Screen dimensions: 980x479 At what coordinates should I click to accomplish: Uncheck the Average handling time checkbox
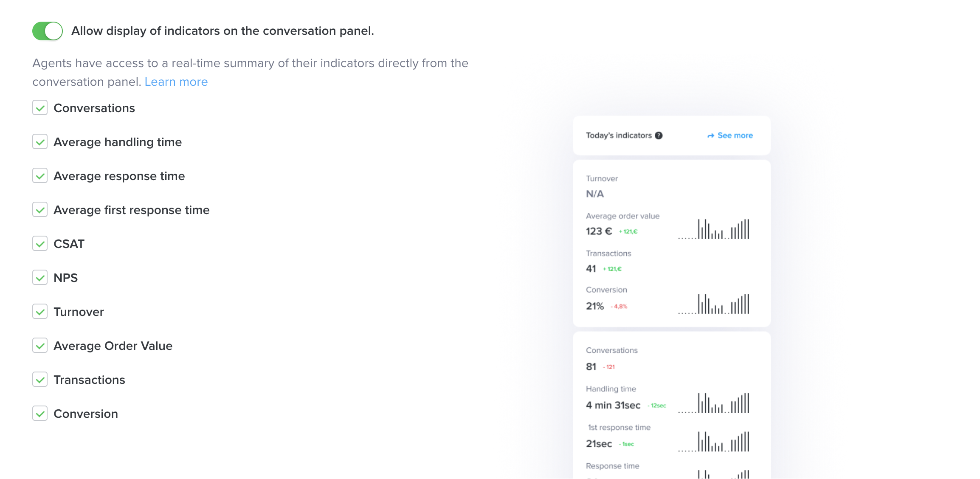coord(40,142)
